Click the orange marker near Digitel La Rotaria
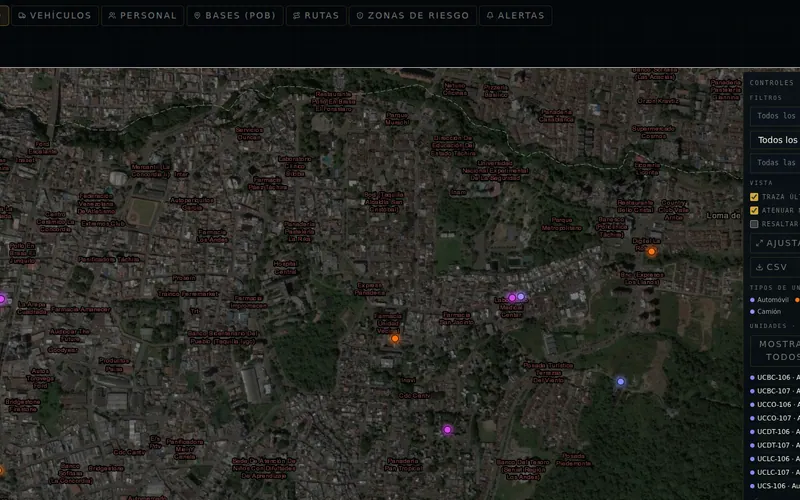 coord(652,252)
